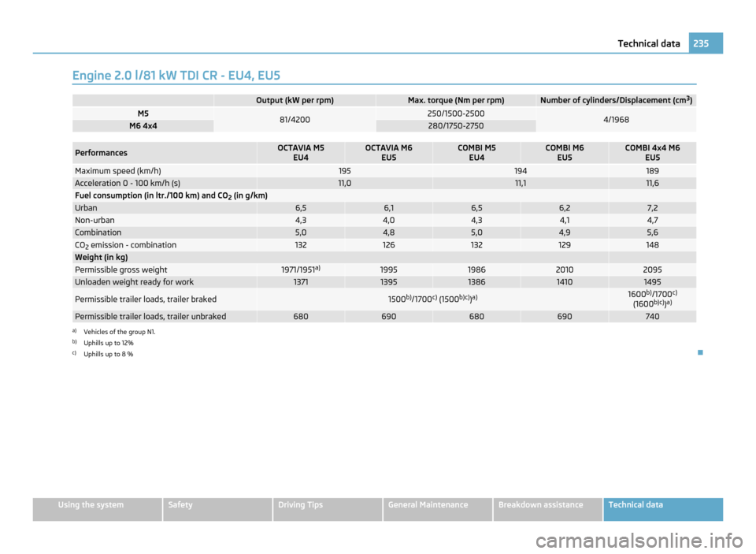Viewport: 756px width, 554px height.
Task: Select unladen weight value 1495
Action: click(x=652, y=282)
